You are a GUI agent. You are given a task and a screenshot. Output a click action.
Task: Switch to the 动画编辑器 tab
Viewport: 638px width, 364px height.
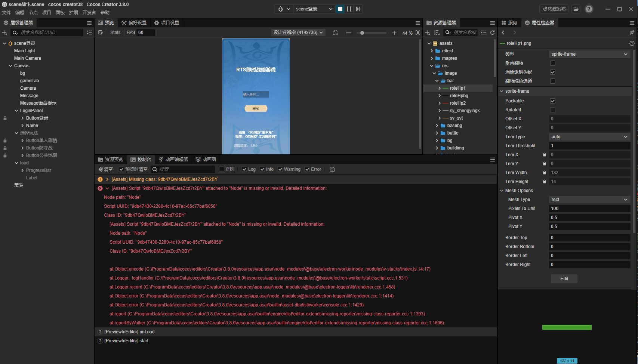[173, 160]
